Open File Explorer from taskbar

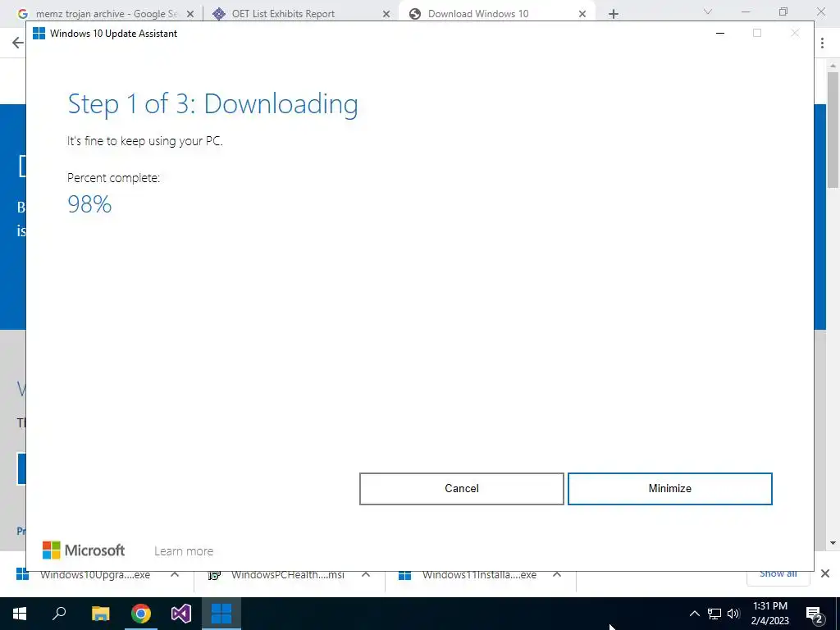pyautogui.click(x=100, y=614)
